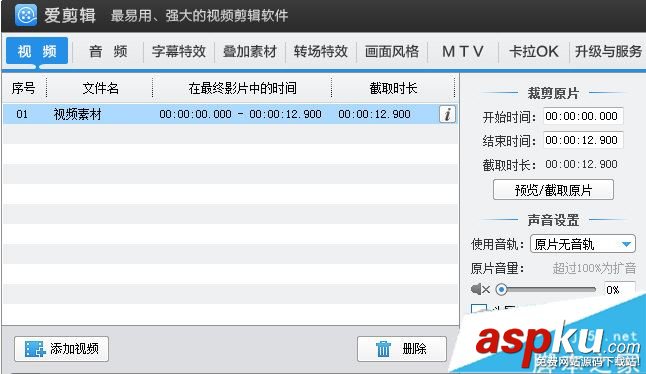Click the film icon on 添加视频

pos(35,349)
